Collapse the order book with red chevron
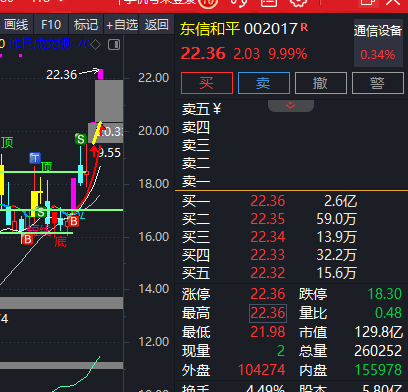The height and width of the screenshot is (392, 408). click(x=291, y=106)
